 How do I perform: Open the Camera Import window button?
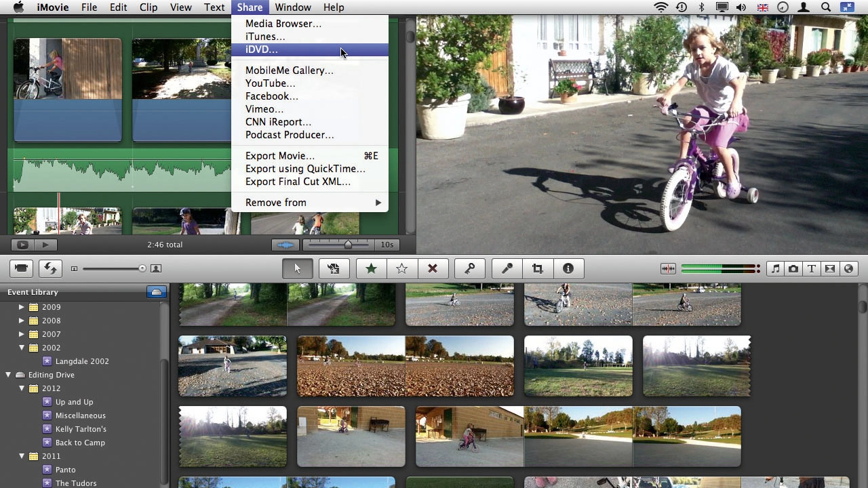click(21, 268)
